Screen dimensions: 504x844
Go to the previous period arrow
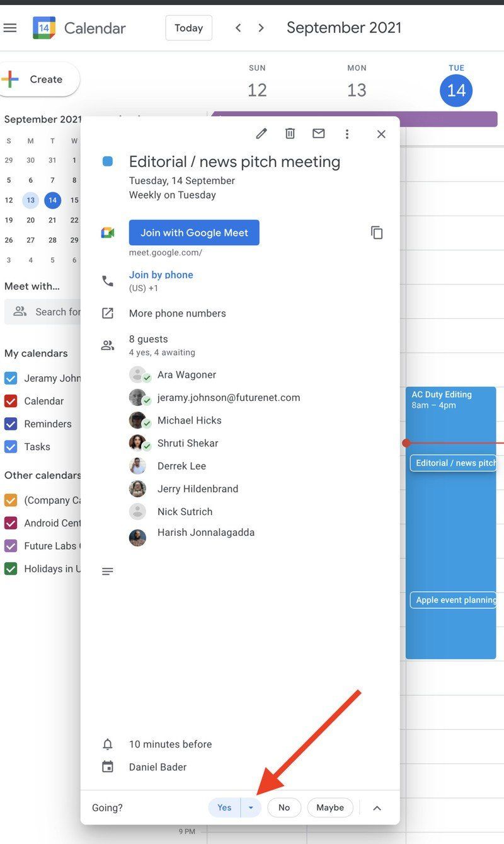point(238,28)
